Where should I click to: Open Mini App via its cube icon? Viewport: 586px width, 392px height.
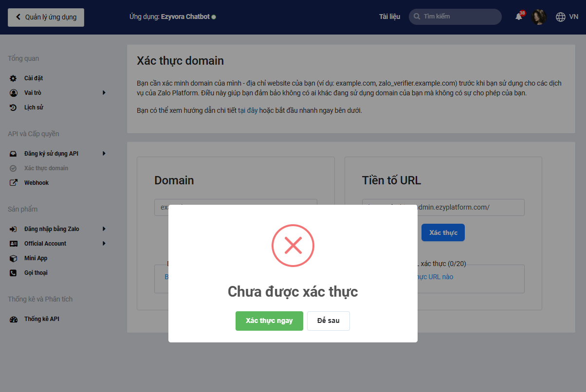point(14,258)
